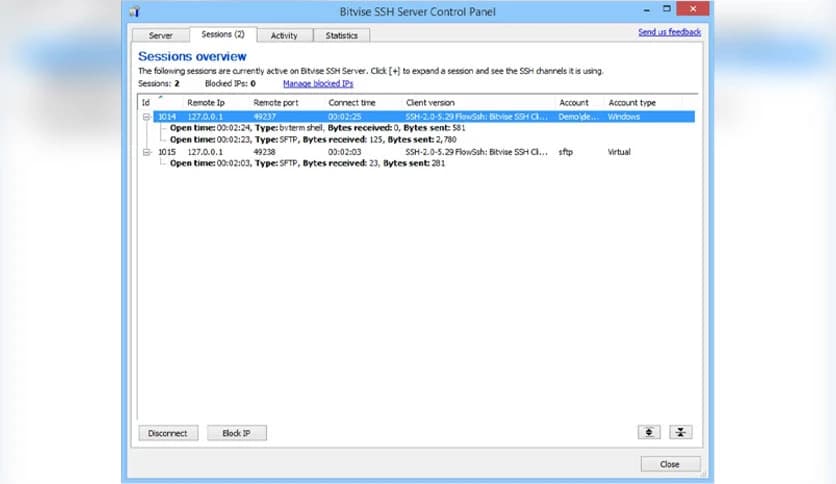The image size is (836, 484).
Task: Collapse session 1015 tree node
Action: coord(146,152)
